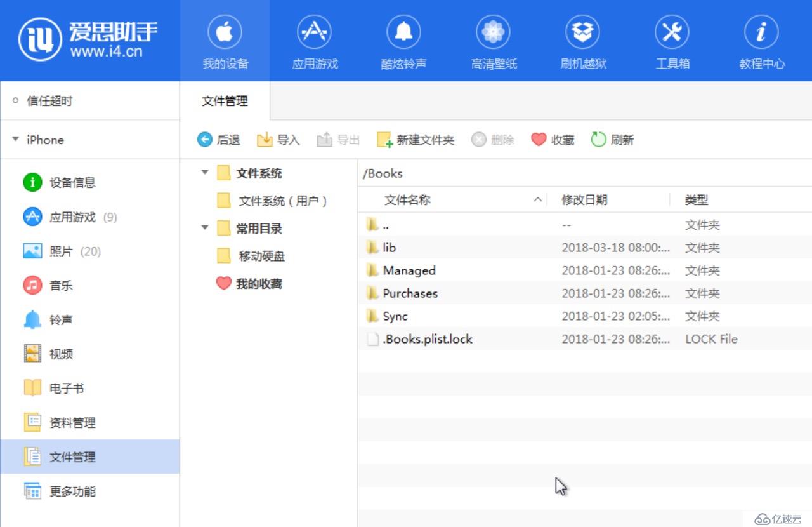Open the 教程中心 tutorial center tab

(762, 42)
